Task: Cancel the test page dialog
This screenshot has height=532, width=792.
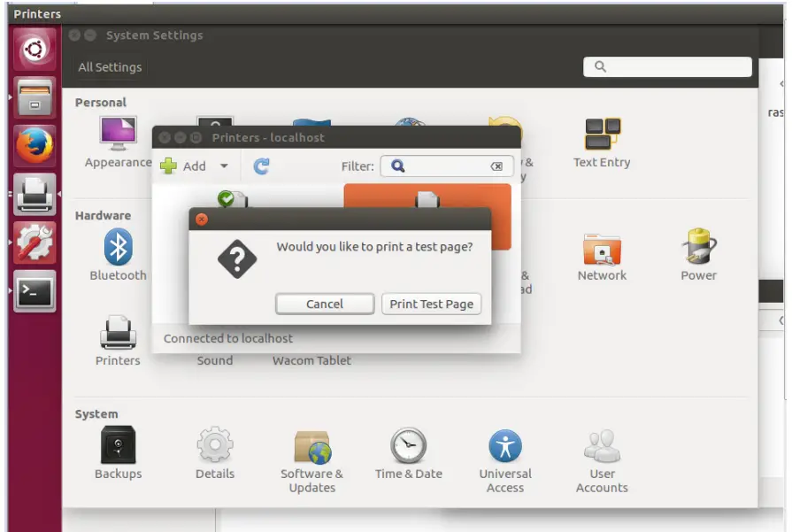Action: (x=325, y=305)
